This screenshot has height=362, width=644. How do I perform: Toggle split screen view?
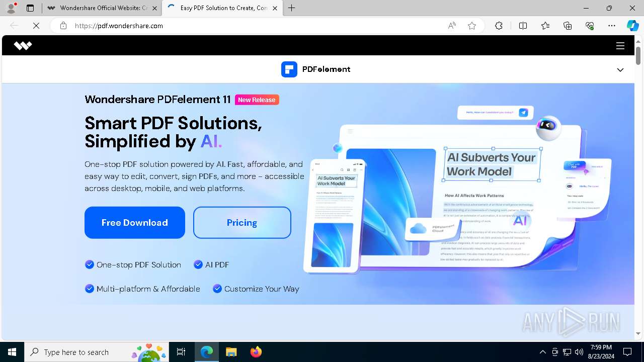[523, 26]
